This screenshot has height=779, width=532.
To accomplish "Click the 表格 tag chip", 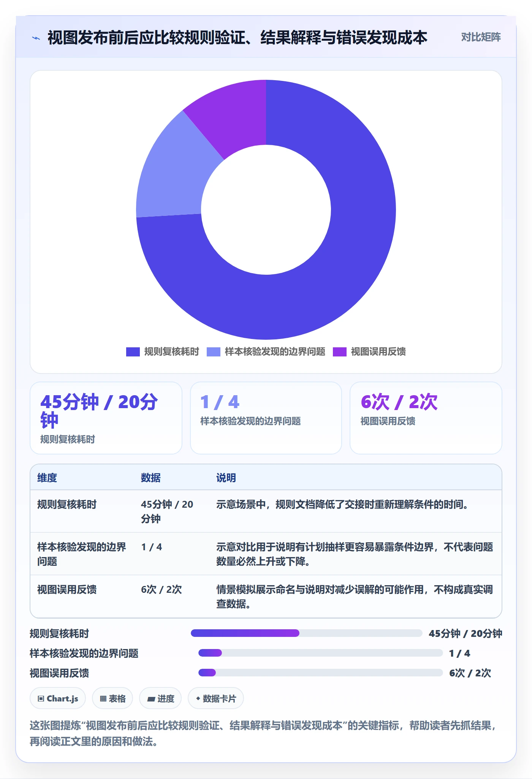I will pyautogui.click(x=112, y=698).
